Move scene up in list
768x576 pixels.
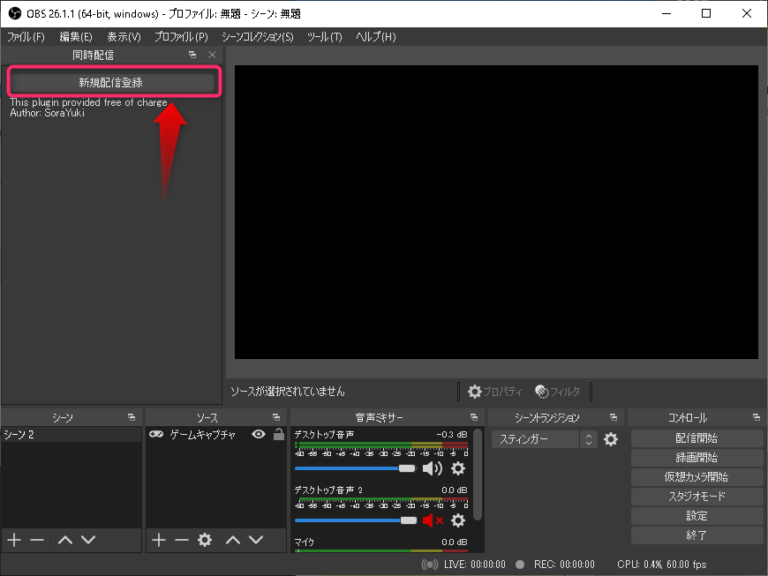coord(65,540)
